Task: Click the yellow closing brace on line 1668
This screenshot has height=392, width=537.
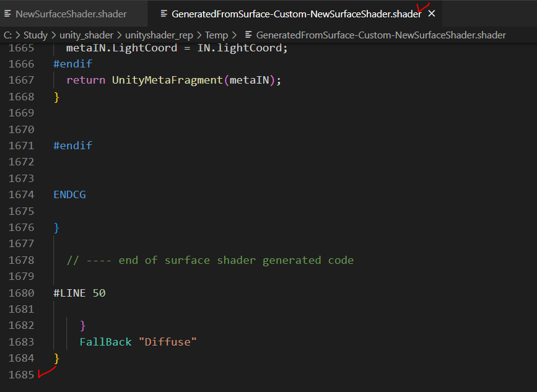Action: pyautogui.click(x=56, y=97)
